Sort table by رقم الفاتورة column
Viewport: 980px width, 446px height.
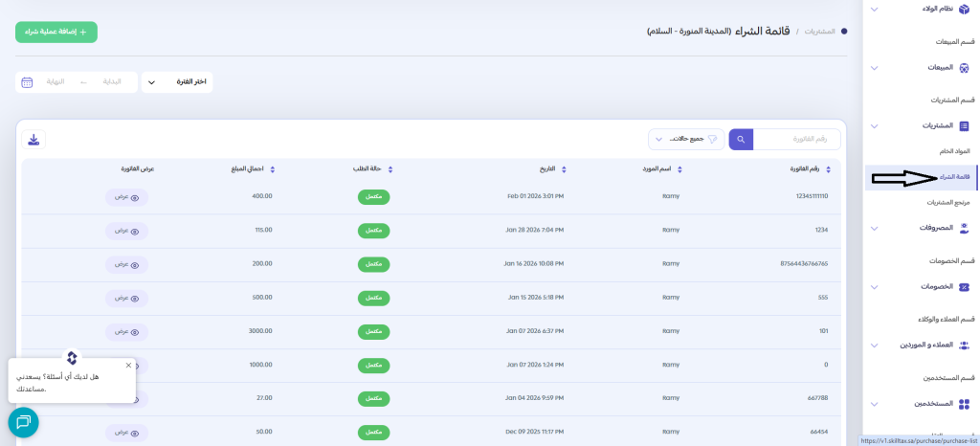pos(828,169)
